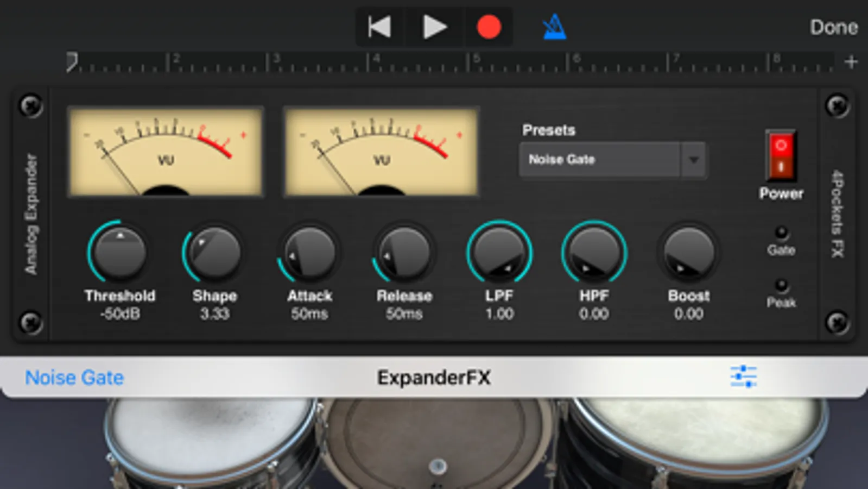Click the Release knob
This screenshot has width=868, height=489.
click(404, 252)
